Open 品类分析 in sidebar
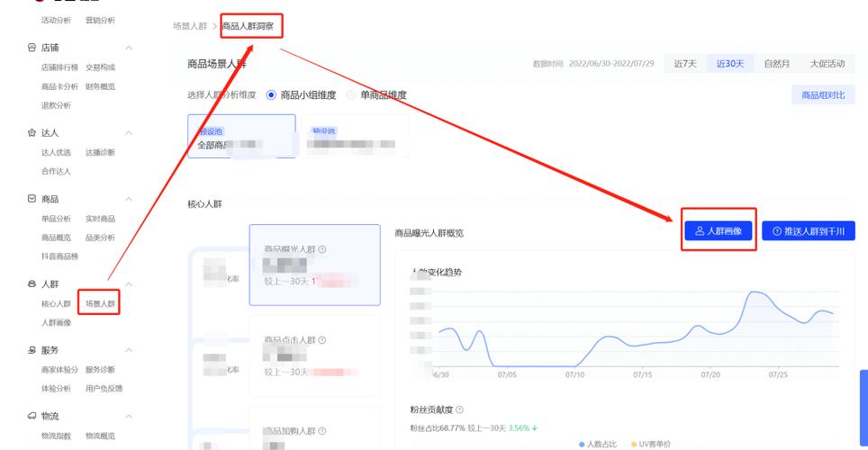868x450 pixels. click(100, 238)
